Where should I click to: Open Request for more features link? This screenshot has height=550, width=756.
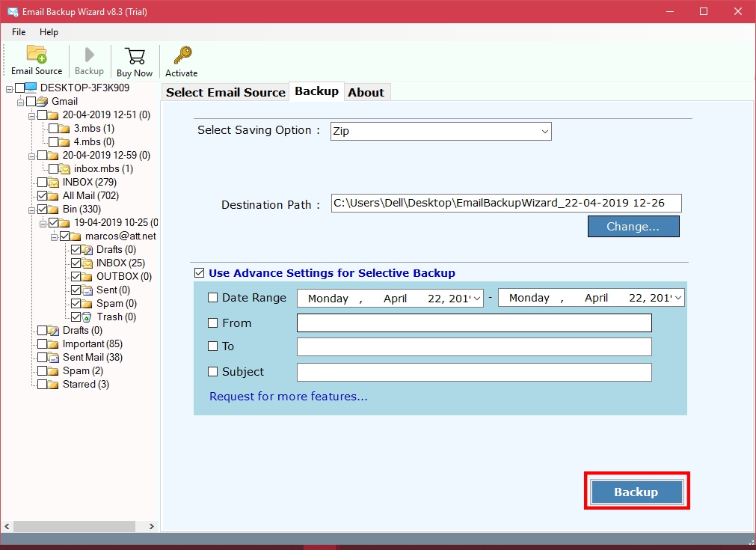pos(289,397)
